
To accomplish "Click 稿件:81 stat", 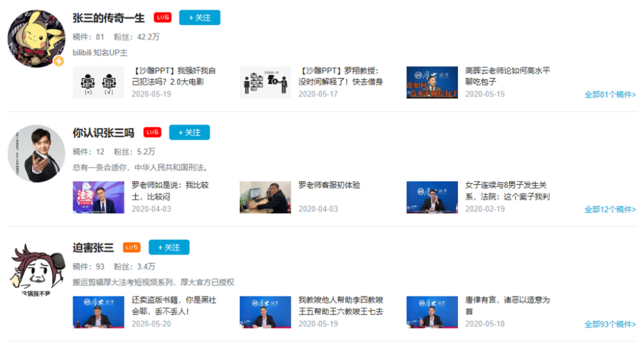I will tap(88, 37).
